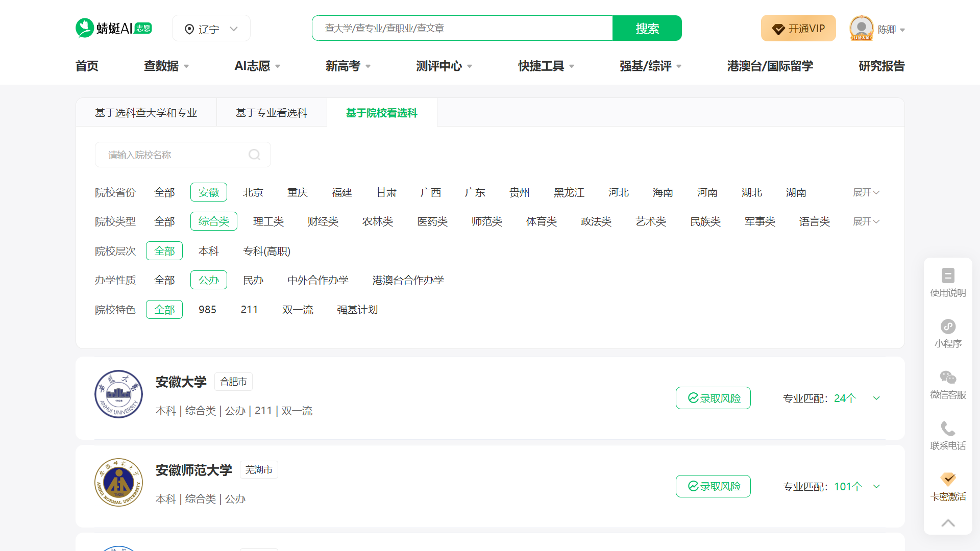The height and width of the screenshot is (551, 980).
Task: Click the back-to-top arrow in sidebar
Action: pyautogui.click(x=948, y=523)
